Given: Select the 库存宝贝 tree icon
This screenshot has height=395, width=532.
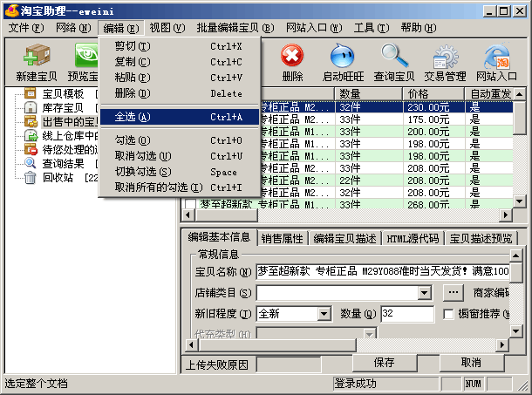Looking at the screenshot, I should (x=31, y=107).
